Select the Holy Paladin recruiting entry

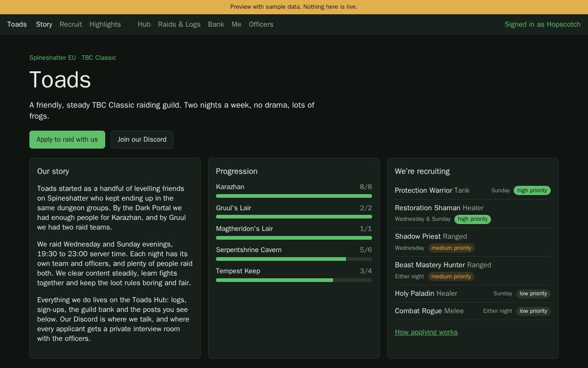[x=473, y=293]
